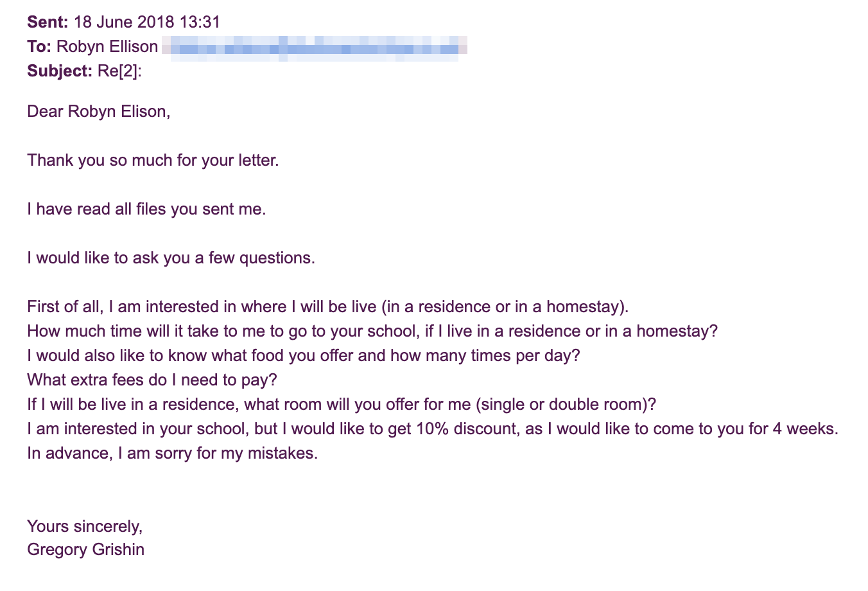Click the 'To:' field label
Image resolution: width=868 pixels, height=591 pixels.
pos(39,46)
